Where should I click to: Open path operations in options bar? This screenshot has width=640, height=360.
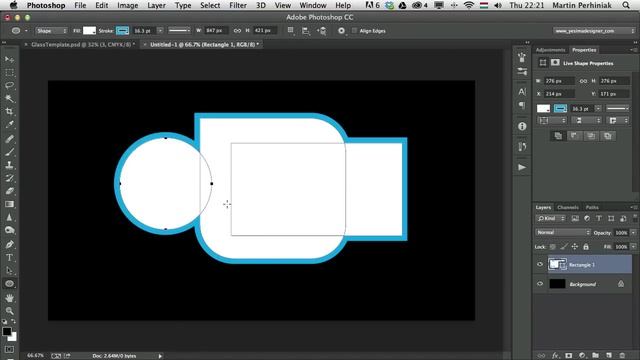(291, 31)
